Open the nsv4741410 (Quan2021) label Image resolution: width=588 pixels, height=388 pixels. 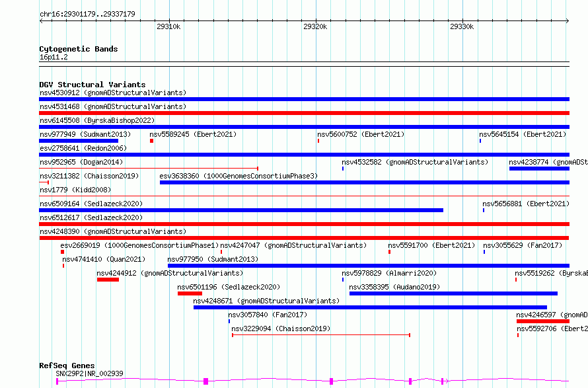pyautogui.click(x=104, y=259)
